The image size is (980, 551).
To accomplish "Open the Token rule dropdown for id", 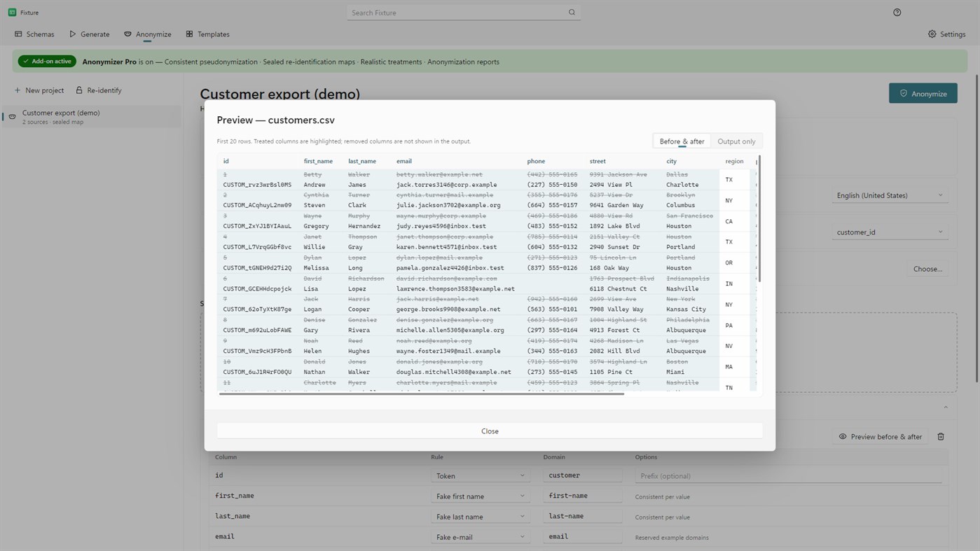I will [x=480, y=476].
